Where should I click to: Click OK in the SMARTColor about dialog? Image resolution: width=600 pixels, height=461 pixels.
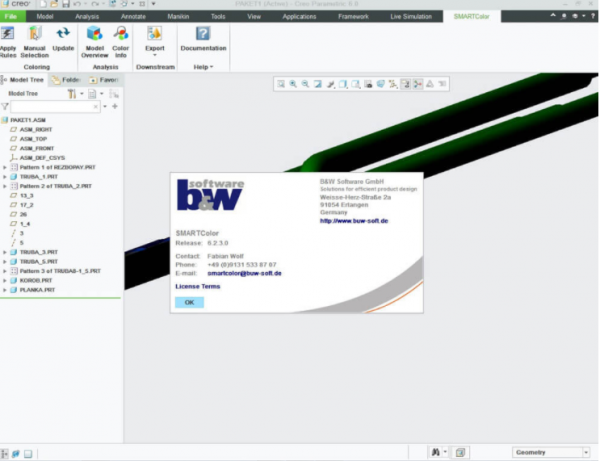click(x=189, y=302)
